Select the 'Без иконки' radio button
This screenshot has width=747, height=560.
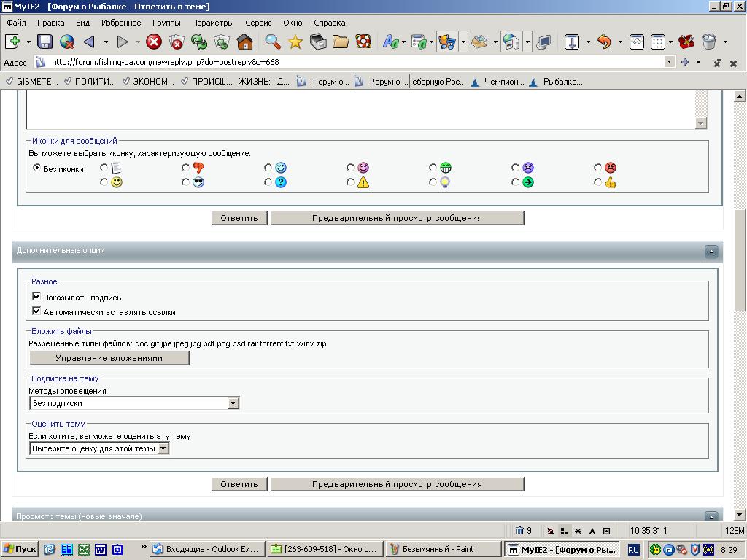(36, 168)
